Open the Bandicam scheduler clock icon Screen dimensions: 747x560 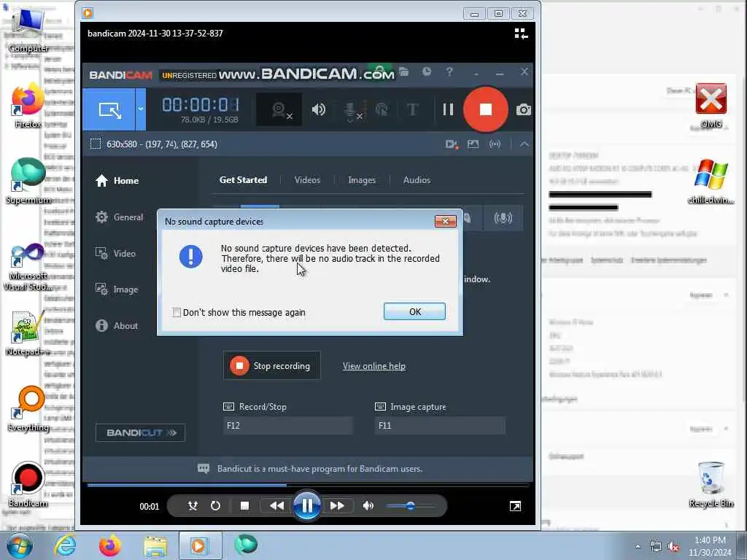[x=427, y=72]
